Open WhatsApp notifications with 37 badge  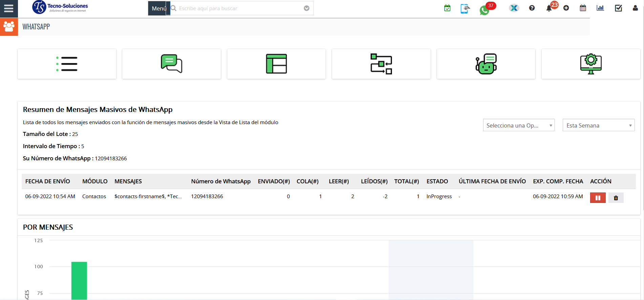click(x=484, y=10)
